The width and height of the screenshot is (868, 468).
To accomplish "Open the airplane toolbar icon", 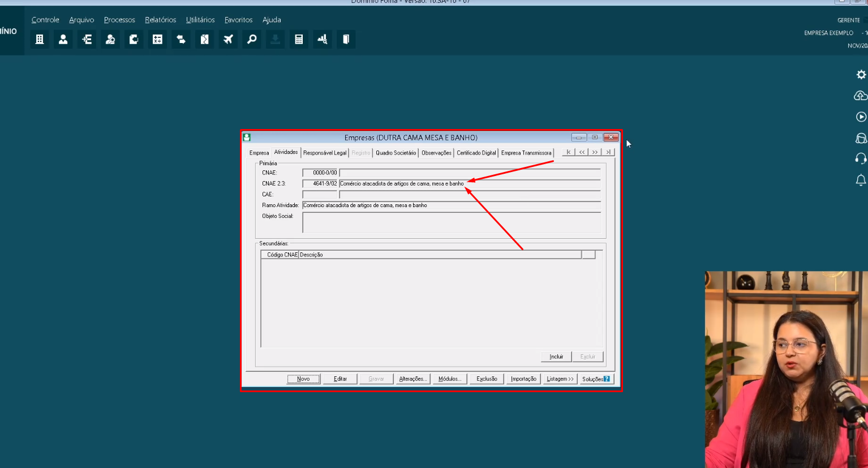I will coord(228,39).
